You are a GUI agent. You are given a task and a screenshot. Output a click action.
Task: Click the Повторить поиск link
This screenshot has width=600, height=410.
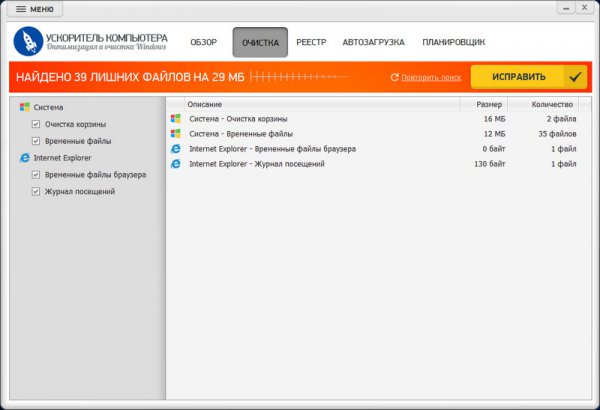[426, 77]
